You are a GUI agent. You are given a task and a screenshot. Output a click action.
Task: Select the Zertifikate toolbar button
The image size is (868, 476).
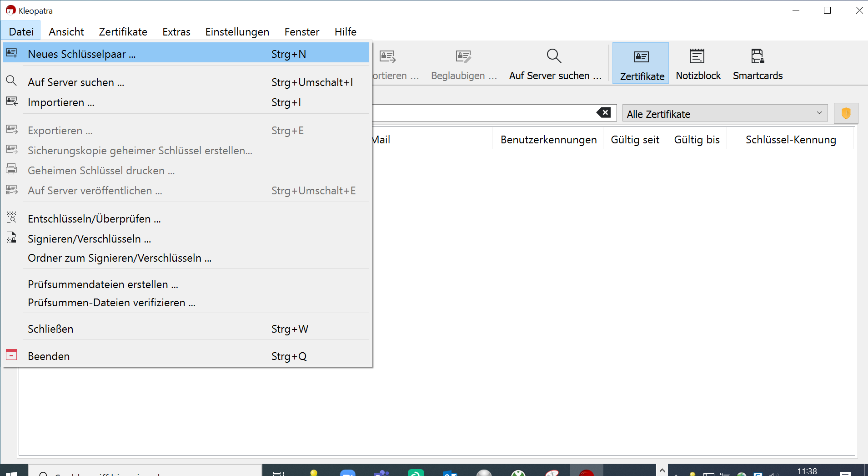pyautogui.click(x=641, y=64)
